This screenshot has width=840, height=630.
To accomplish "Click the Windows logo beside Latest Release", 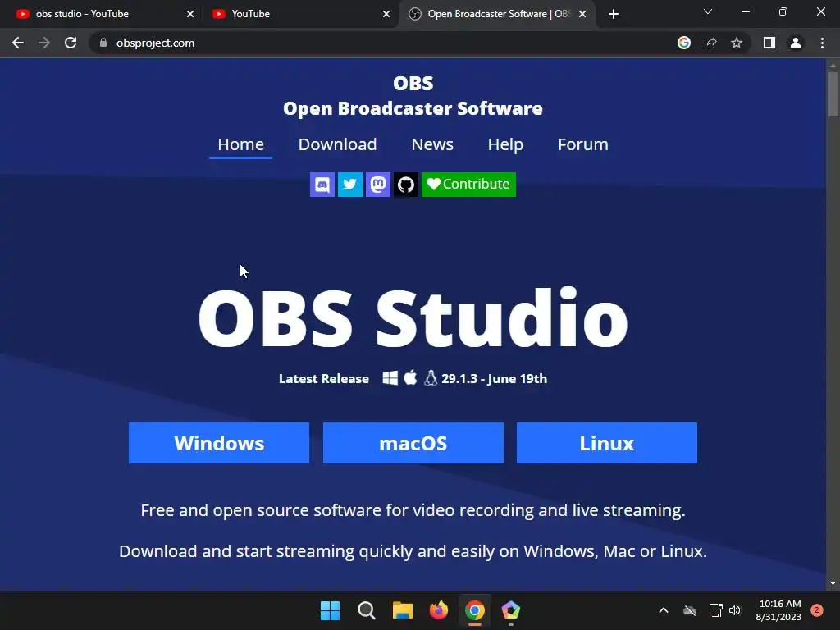I will [x=390, y=378].
